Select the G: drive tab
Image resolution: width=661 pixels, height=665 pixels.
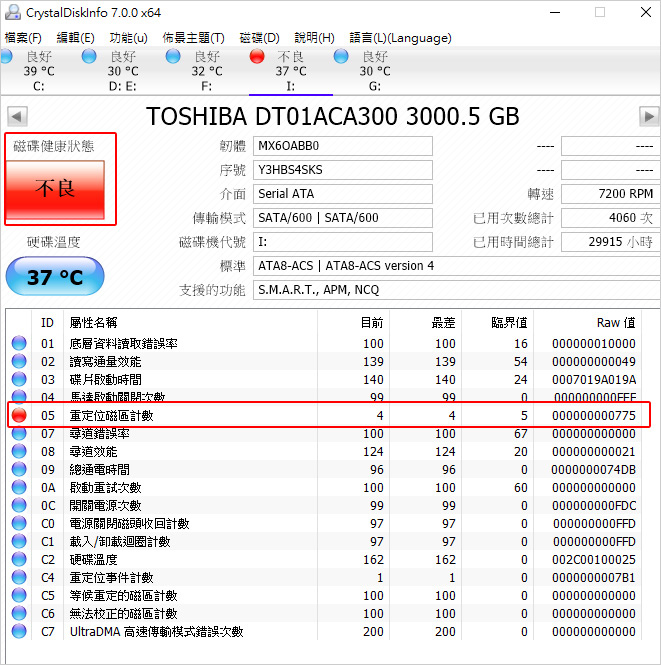(374, 71)
